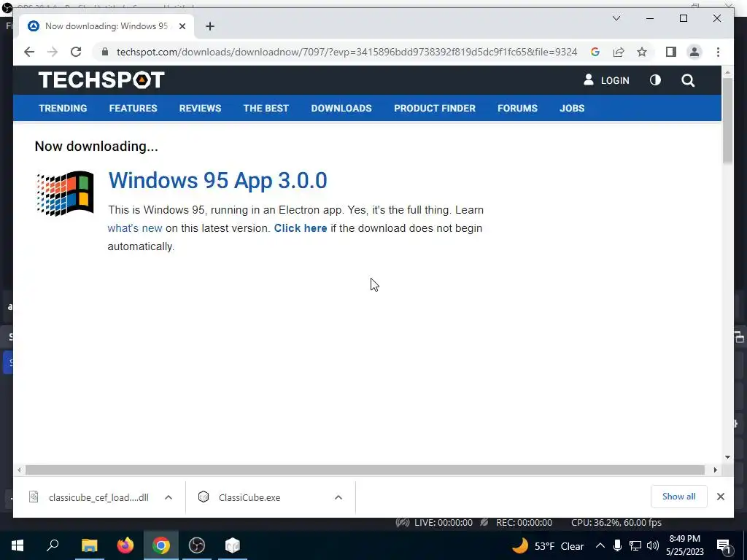The width and height of the screenshot is (747, 560).
Task: Click the scroll up arrow of the page
Action: point(727,72)
